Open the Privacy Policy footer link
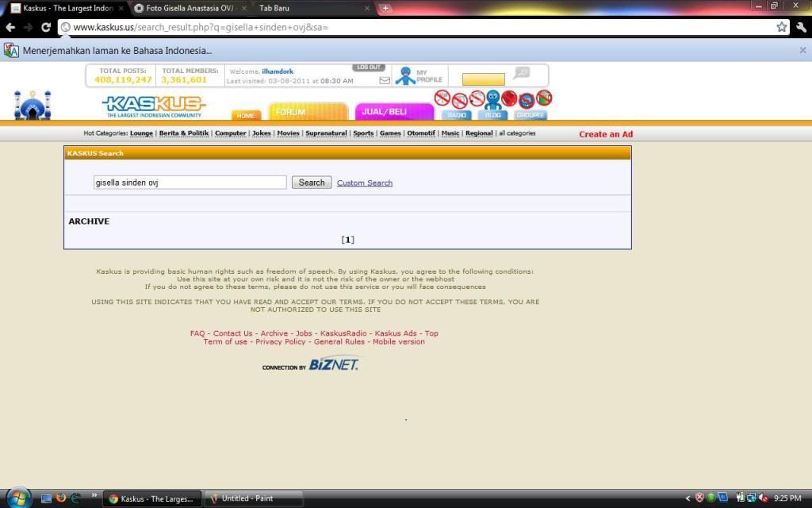812x508 pixels. [280, 341]
